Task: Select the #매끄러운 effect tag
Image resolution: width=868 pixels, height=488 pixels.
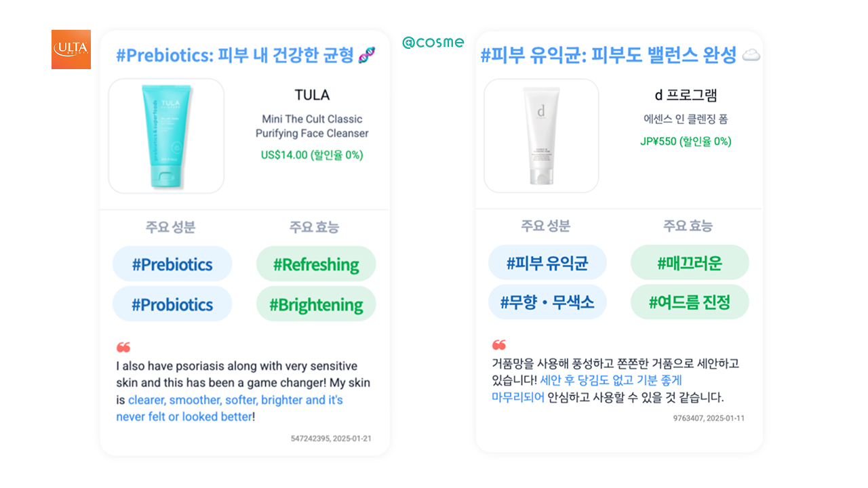Action: [690, 262]
